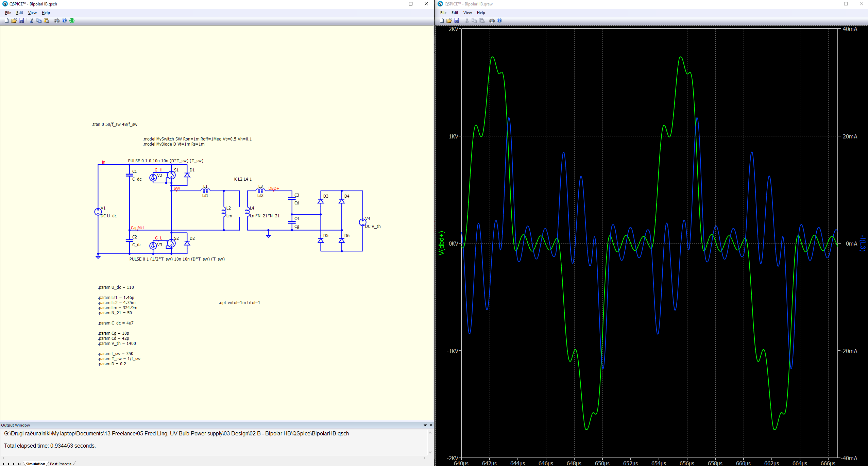This screenshot has width=868, height=466.
Task: Click output horizontal scrollbar right arrow
Action: [x=425, y=458]
